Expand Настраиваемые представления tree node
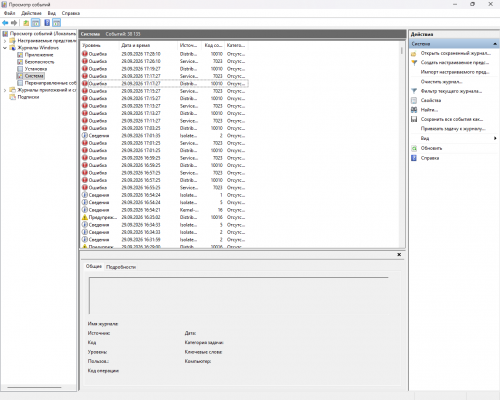500x400 pixels. pyautogui.click(x=5, y=41)
